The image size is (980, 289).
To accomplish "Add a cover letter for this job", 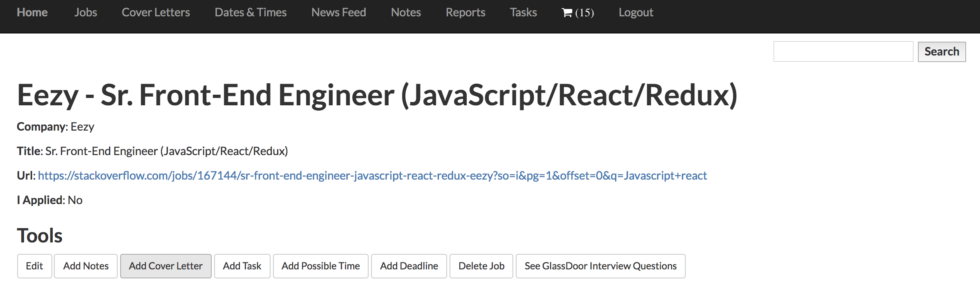I will [166, 266].
